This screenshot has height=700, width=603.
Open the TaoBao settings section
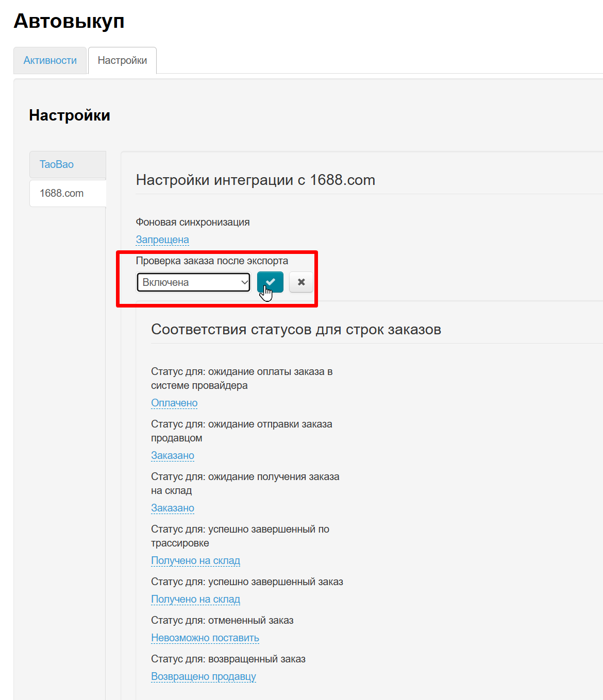57,164
